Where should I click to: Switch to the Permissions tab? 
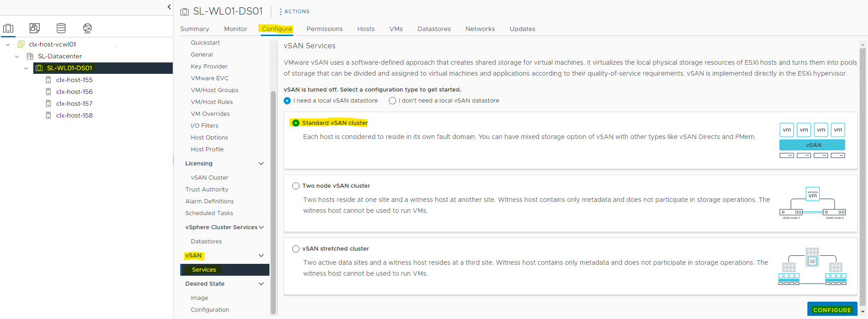(325, 29)
